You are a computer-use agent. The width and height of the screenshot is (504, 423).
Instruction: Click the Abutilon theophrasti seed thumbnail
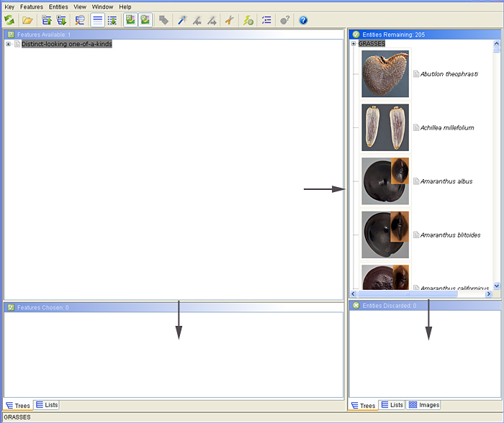(385, 74)
